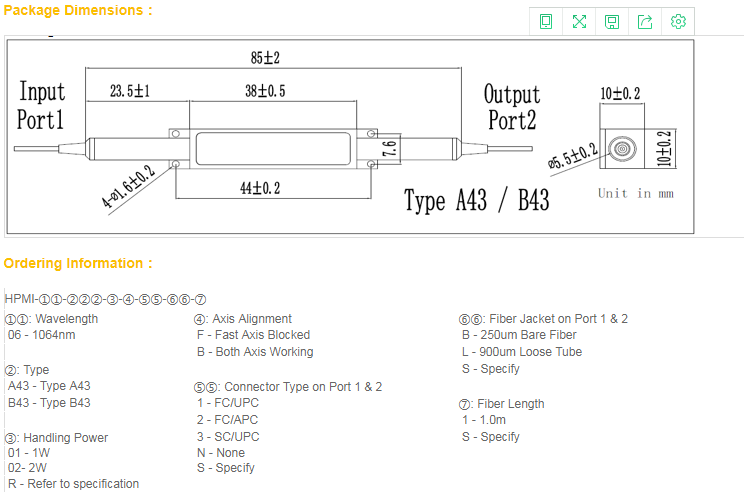744x493 pixels.
Task: Click the 1 - 1.0m fiber length entry
Action: (483, 421)
